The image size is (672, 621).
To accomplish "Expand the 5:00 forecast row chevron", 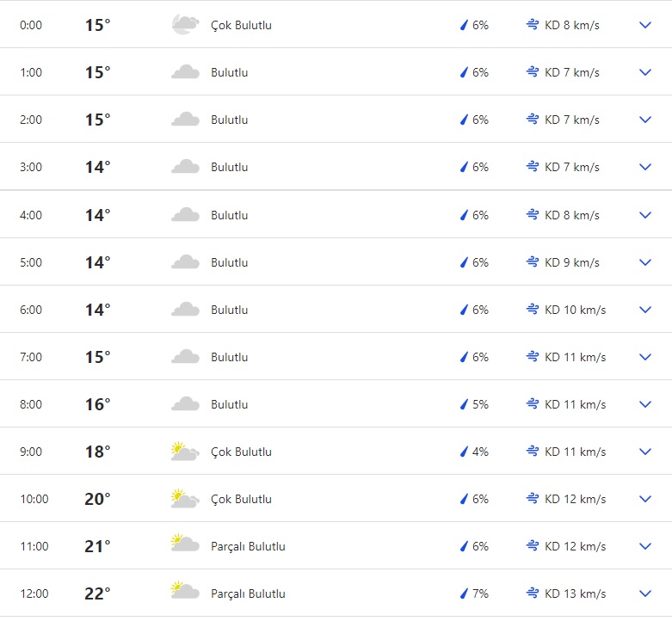I will click(645, 262).
